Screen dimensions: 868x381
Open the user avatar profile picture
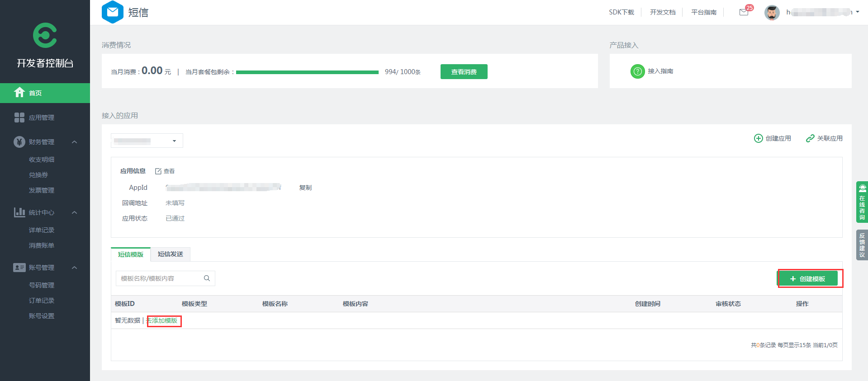pos(772,13)
